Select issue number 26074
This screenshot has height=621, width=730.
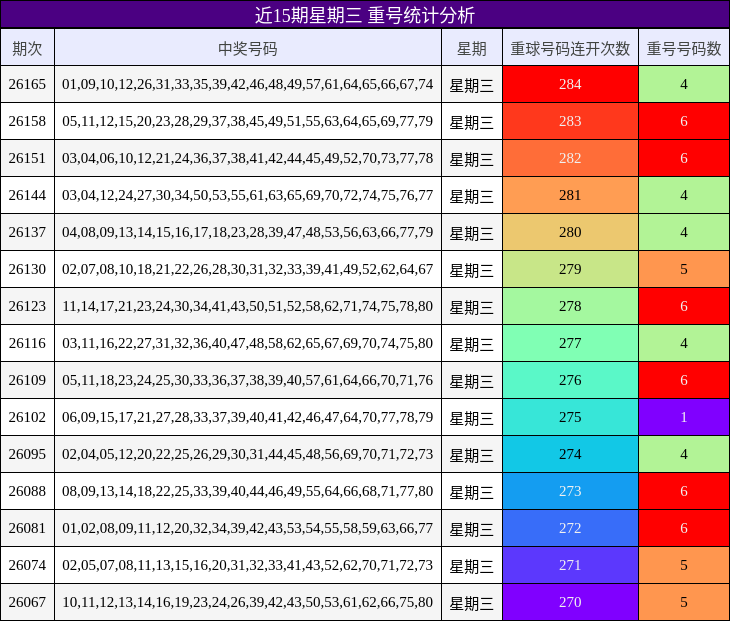click(x=27, y=565)
